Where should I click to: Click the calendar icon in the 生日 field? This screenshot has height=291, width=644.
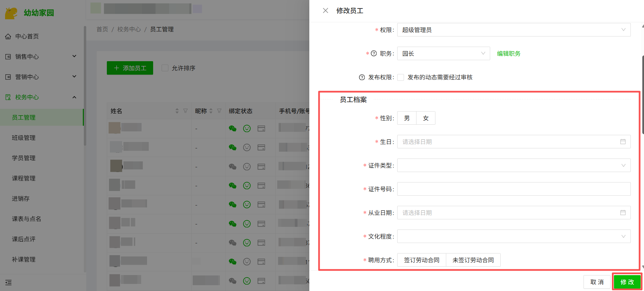(623, 142)
